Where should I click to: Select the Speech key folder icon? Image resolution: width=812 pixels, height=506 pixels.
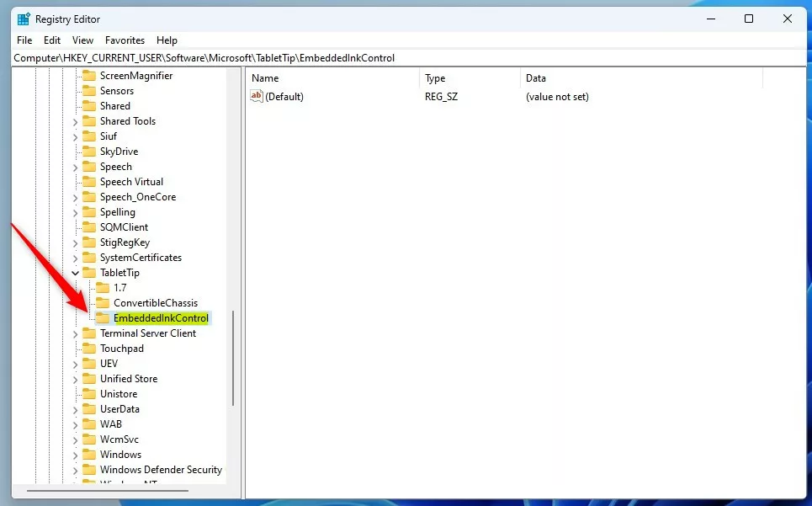point(89,167)
